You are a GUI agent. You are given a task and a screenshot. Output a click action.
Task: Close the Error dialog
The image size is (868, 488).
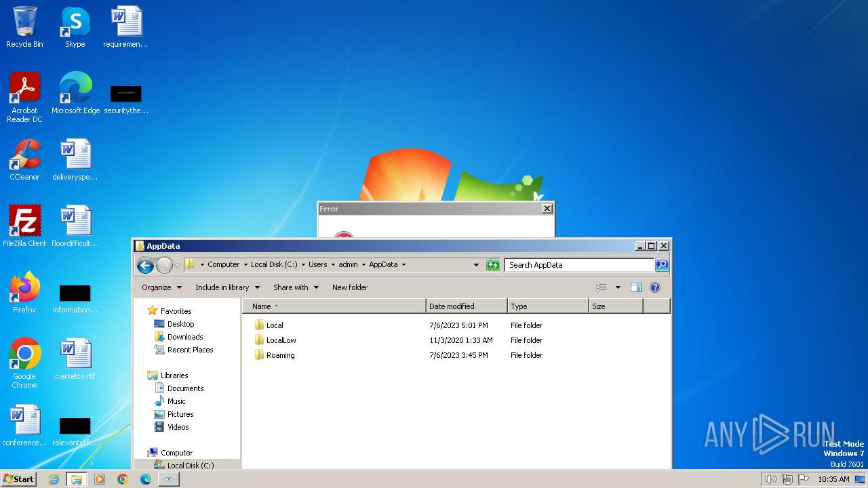(547, 209)
